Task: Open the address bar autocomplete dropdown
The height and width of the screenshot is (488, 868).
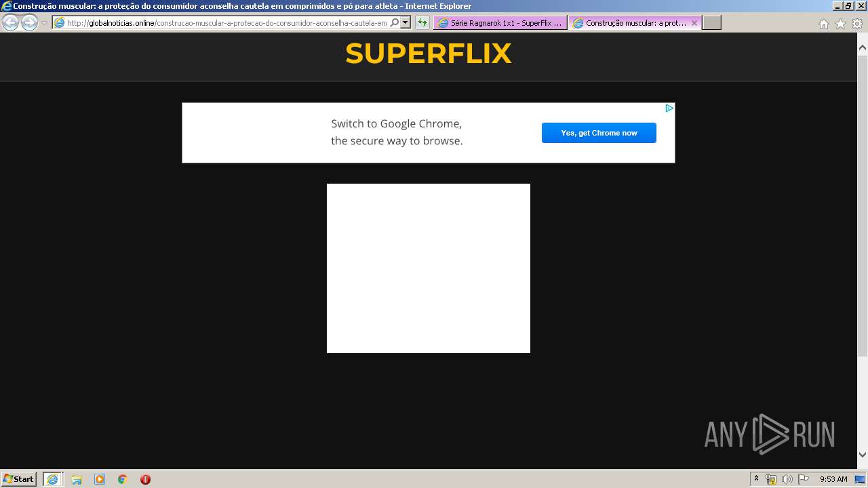Action: coord(406,22)
